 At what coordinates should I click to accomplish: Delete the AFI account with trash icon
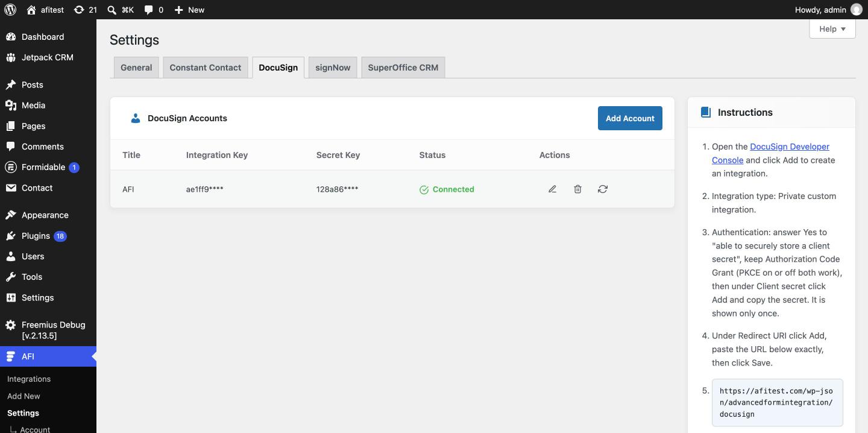[x=577, y=189]
